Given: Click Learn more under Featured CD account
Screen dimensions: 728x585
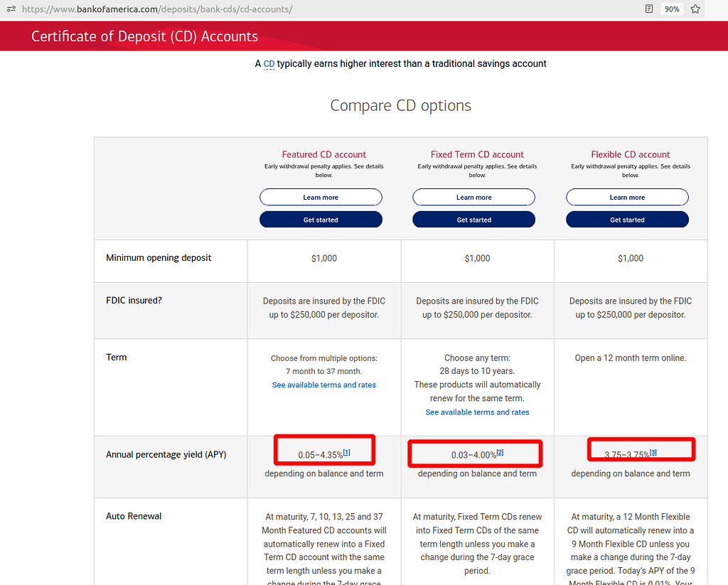Looking at the screenshot, I should (x=321, y=198).
